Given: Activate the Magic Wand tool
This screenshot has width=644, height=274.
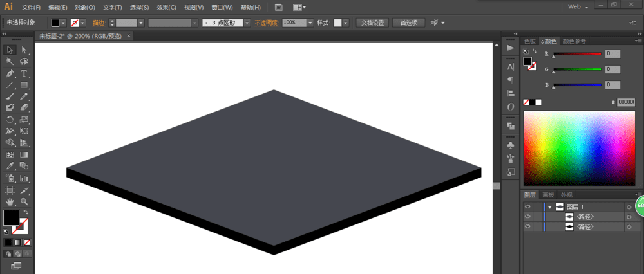Looking at the screenshot, I should (x=10, y=62).
